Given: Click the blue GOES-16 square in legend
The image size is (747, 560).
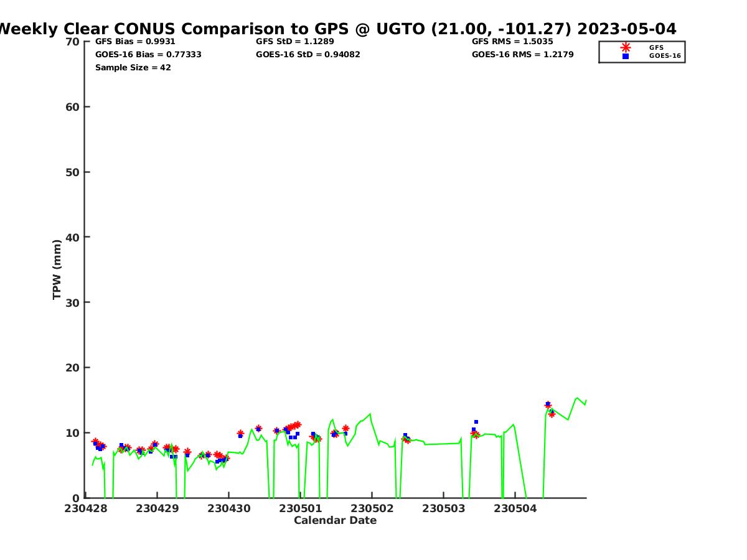Looking at the screenshot, I should pos(626,56).
